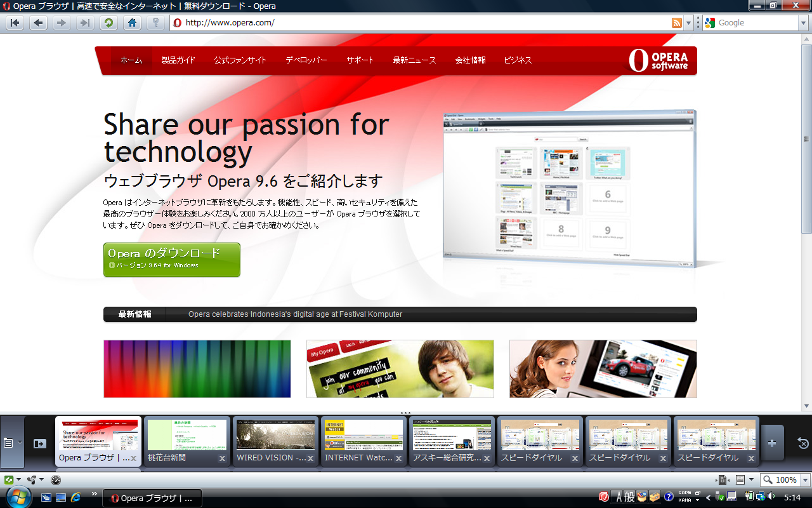Go forward to the next page

[61, 23]
